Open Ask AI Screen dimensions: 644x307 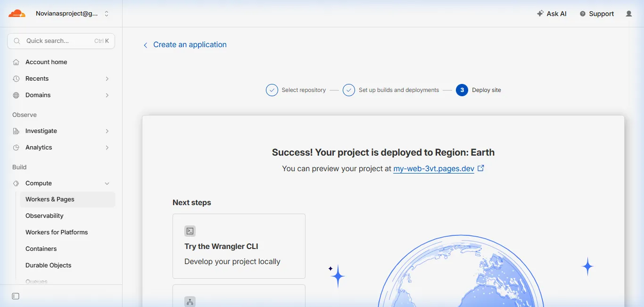pyautogui.click(x=552, y=14)
